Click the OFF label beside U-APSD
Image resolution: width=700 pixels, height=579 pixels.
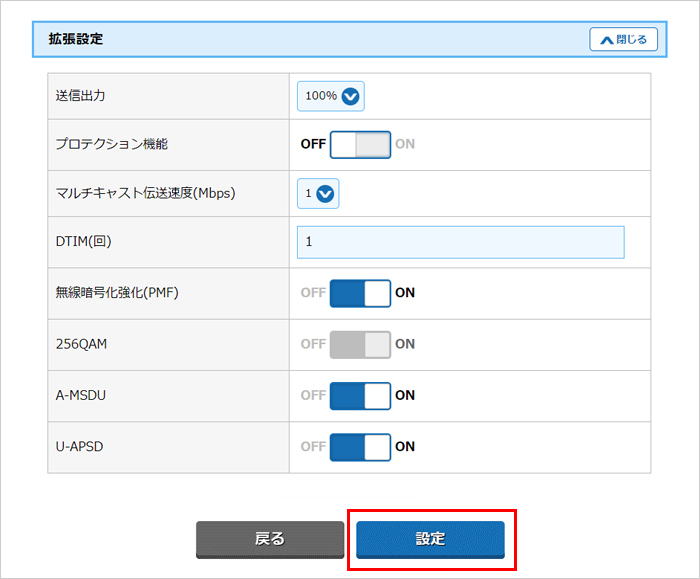coord(313,446)
